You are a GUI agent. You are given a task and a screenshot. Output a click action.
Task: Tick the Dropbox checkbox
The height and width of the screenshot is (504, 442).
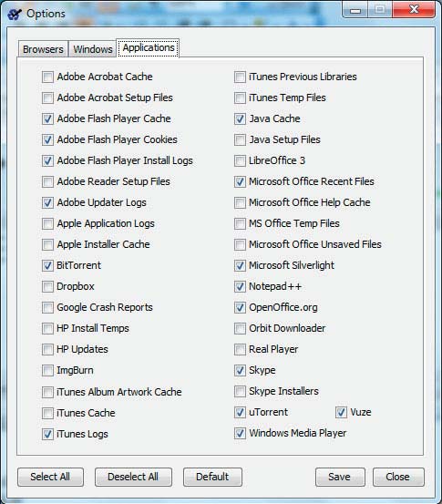point(47,286)
